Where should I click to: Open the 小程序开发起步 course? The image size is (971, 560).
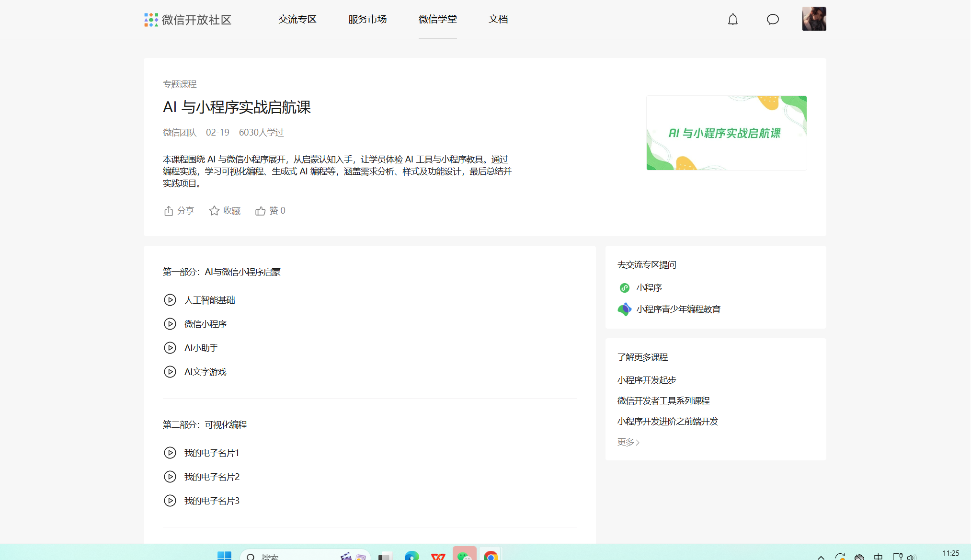[x=647, y=380]
